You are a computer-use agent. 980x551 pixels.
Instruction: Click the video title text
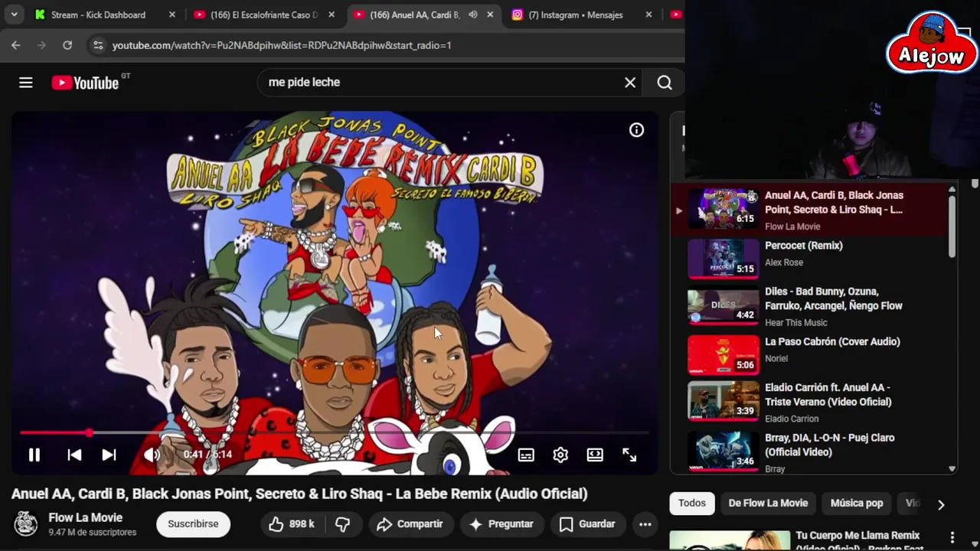click(299, 494)
